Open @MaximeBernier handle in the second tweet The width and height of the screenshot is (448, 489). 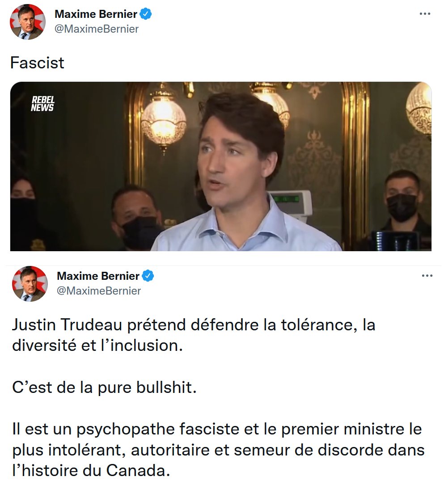click(98, 291)
